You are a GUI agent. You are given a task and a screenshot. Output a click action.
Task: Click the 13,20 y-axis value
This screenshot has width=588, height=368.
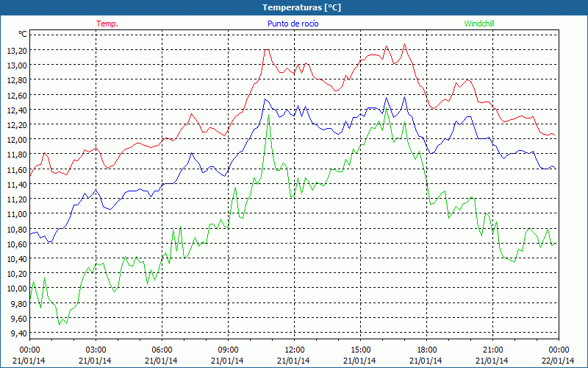pos(17,50)
